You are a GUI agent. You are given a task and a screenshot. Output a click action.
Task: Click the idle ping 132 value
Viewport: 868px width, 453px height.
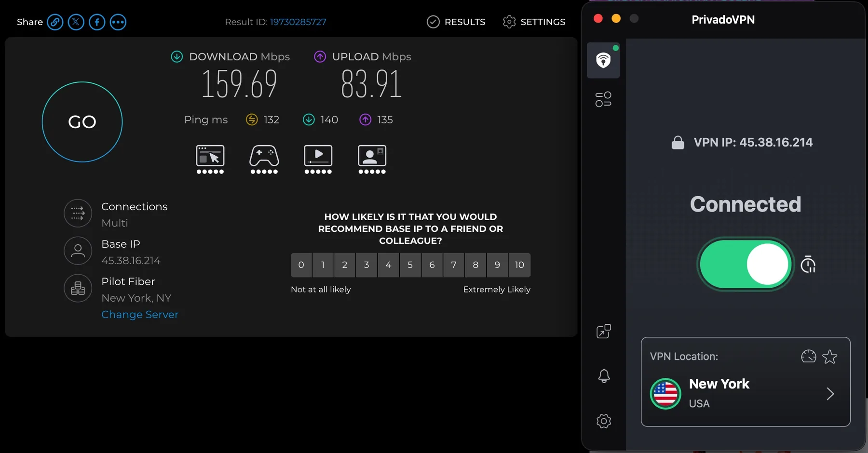(271, 120)
